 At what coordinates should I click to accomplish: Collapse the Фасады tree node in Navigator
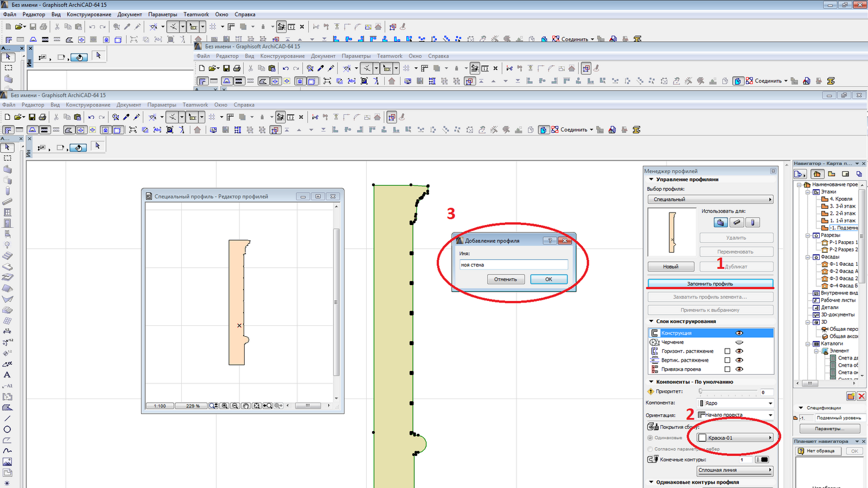[807, 257]
